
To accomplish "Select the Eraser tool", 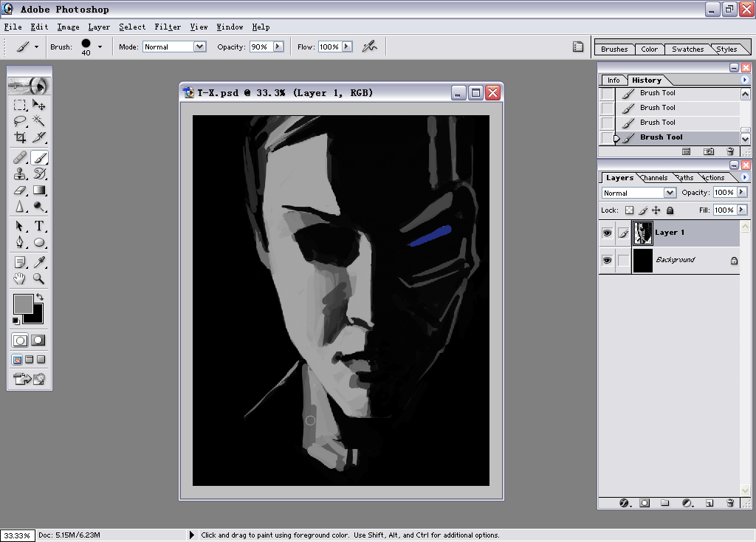I will coord(20,190).
